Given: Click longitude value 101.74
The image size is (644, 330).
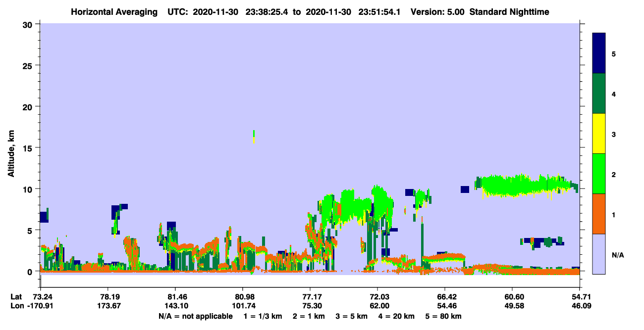Looking at the screenshot, I should (x=243, y=306).
